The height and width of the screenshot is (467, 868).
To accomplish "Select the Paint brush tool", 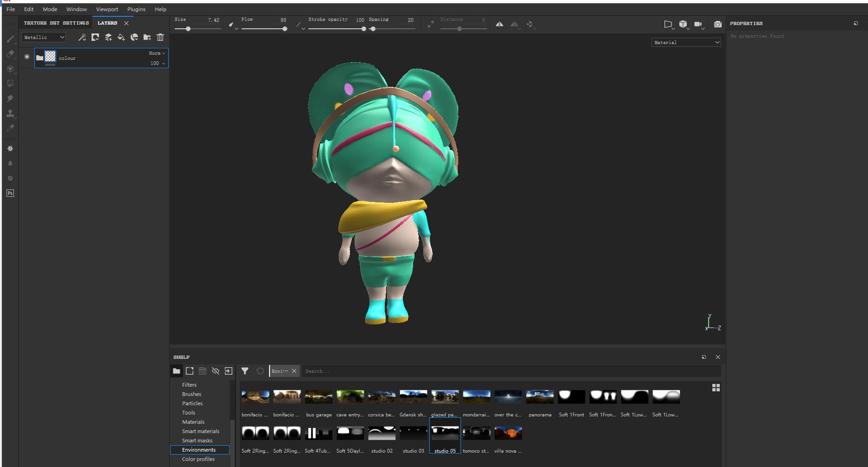I will click(x=10, y=39).
